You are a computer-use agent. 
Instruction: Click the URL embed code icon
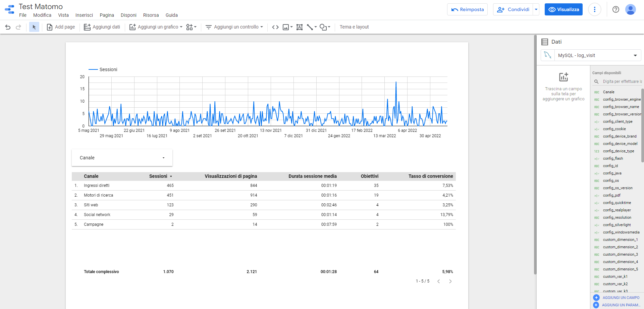(x=275, y=27)
